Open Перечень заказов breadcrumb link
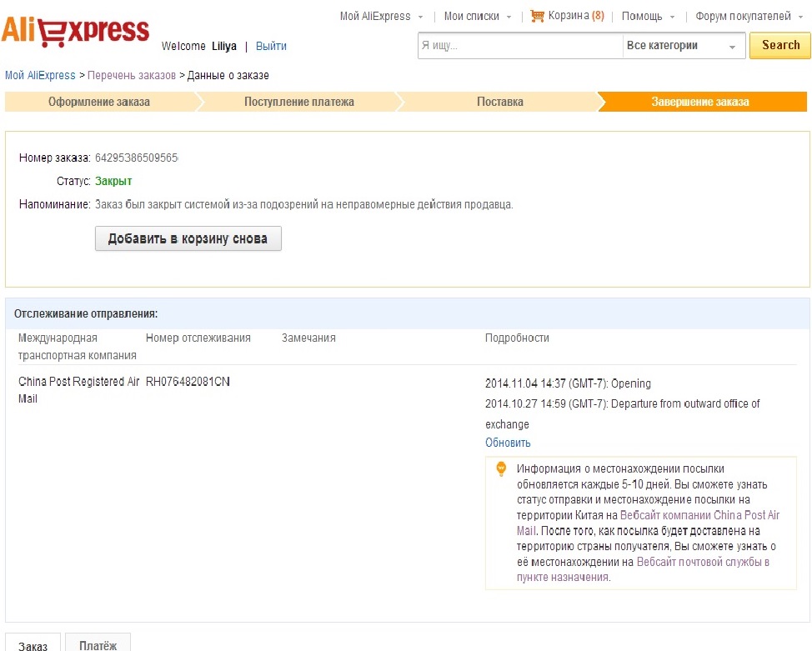Image resolution: width=812 pixels, height=651 pixels. point(132,75)
